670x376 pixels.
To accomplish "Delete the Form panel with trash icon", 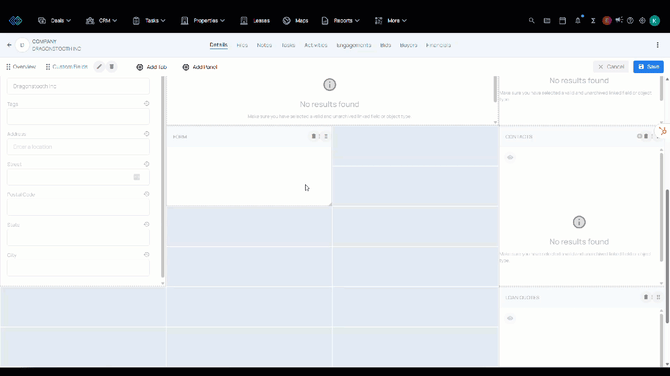I will [314, 136].
